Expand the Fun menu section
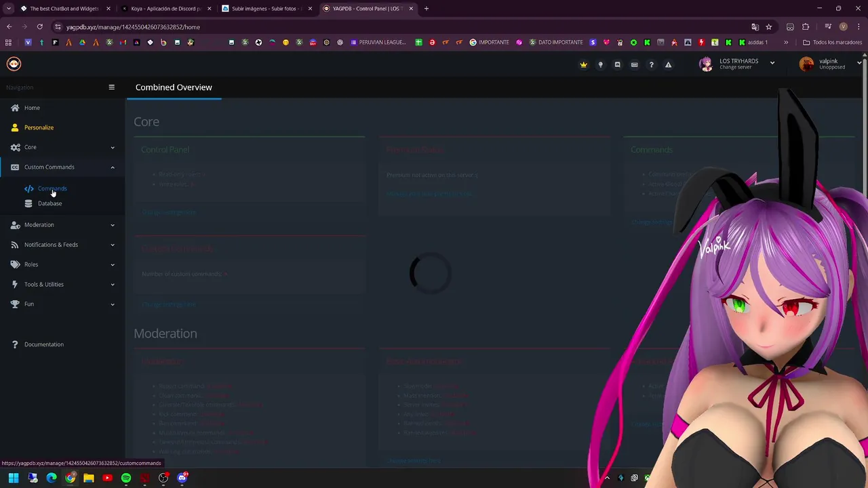The height and width of the screenshot is (488, 868). pos(62,304)
